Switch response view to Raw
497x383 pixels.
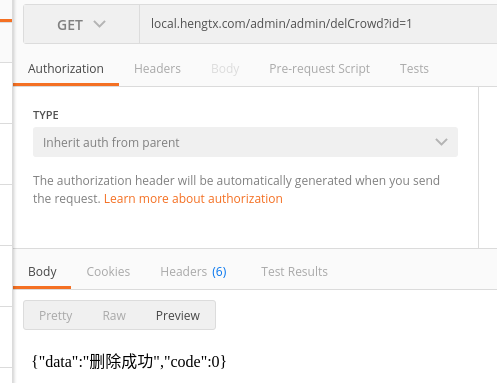pyautogui.click(x=114, y=315)
